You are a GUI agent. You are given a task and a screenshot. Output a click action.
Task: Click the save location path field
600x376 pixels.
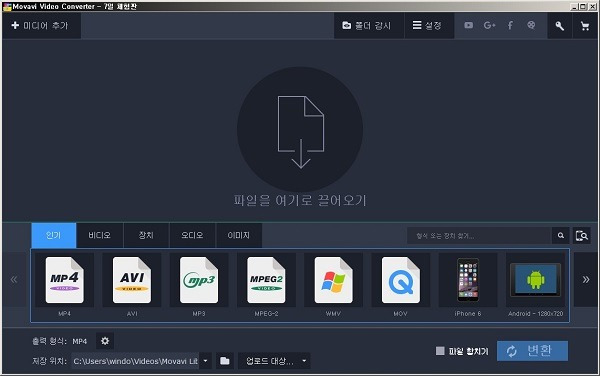pyautogui.click(x=135, y=361)
